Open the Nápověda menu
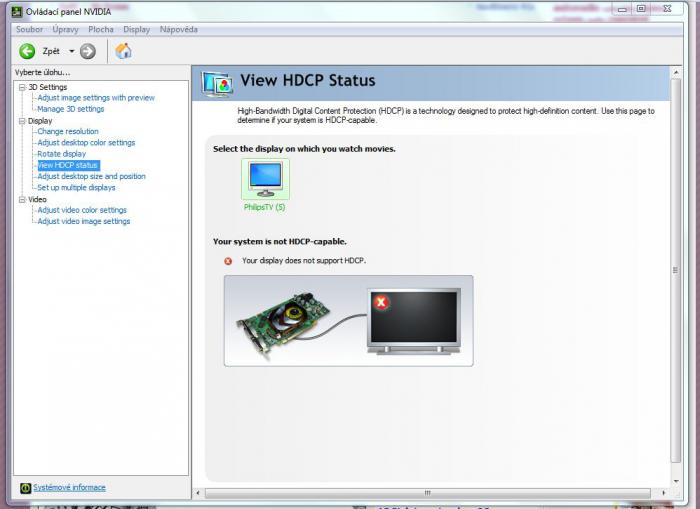This screenshot has width=700, height=509. pyautogui.click(x=178, y=29)
